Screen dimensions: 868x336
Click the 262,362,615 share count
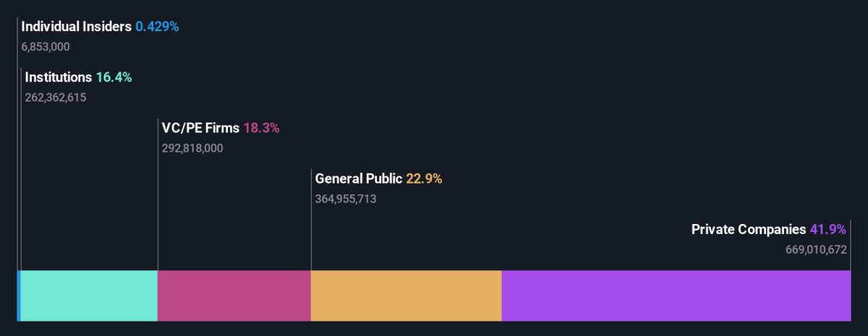[x=56, y=98]
